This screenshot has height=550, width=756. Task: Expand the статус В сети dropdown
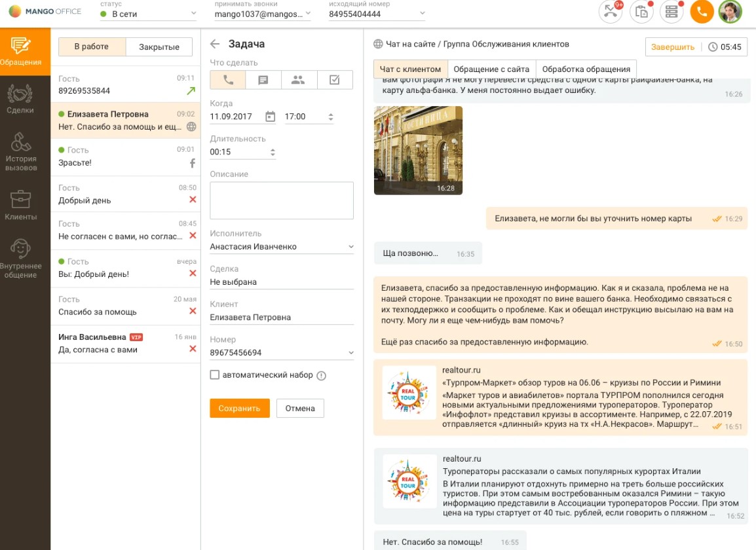click(x=148, y=14)
